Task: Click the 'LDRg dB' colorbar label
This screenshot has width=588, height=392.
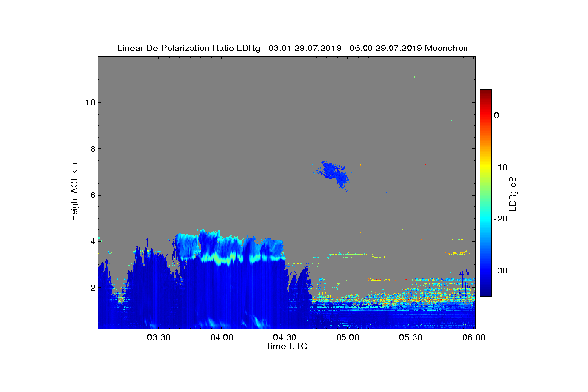Action: (513, 194)
